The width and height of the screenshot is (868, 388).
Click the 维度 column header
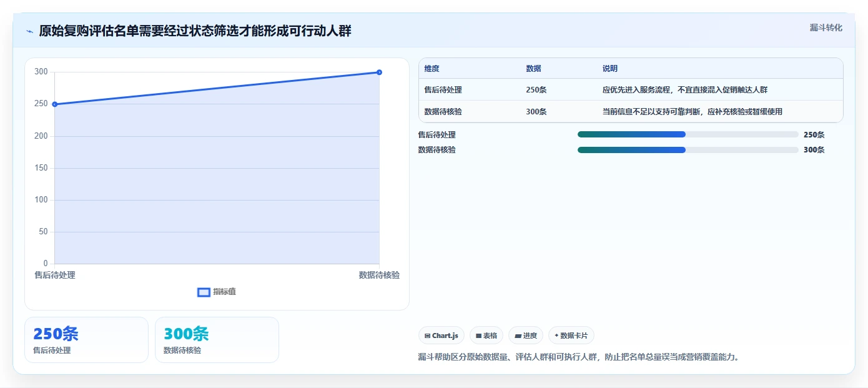432,69
